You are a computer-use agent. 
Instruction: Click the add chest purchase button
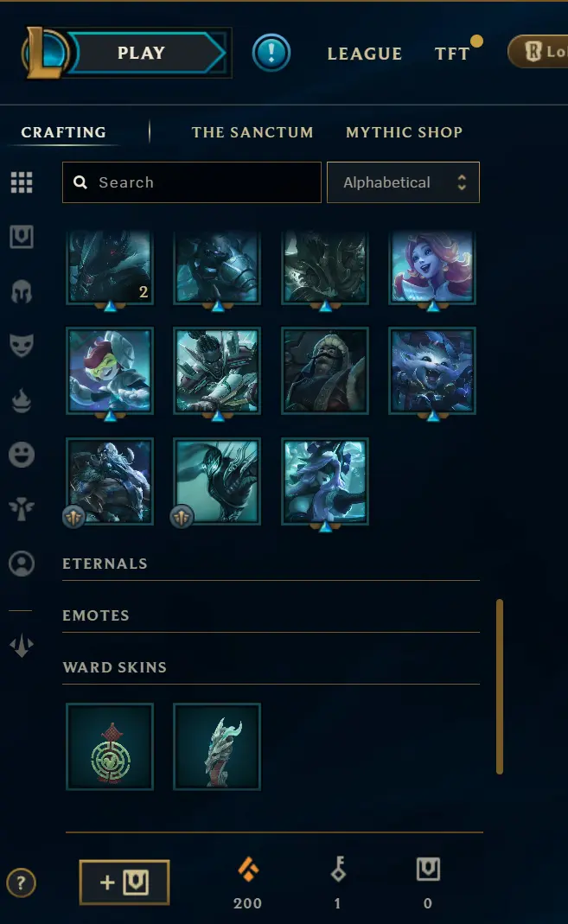(x=124, y=883)
